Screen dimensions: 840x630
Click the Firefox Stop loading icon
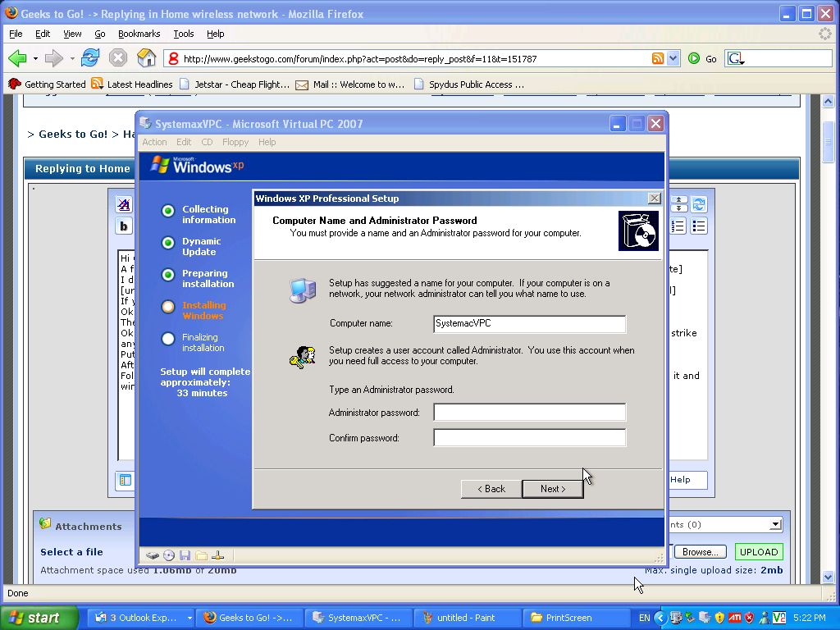[118, 58]
